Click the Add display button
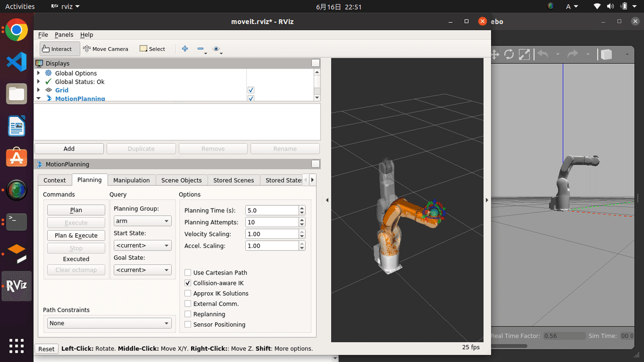 coord(69,149)
